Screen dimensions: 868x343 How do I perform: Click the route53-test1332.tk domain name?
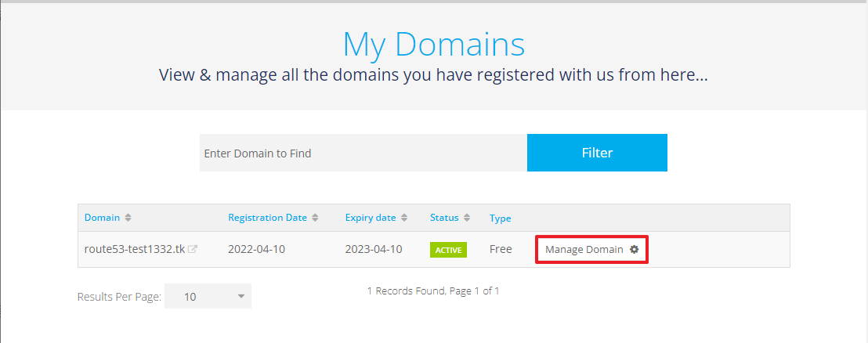135,249
